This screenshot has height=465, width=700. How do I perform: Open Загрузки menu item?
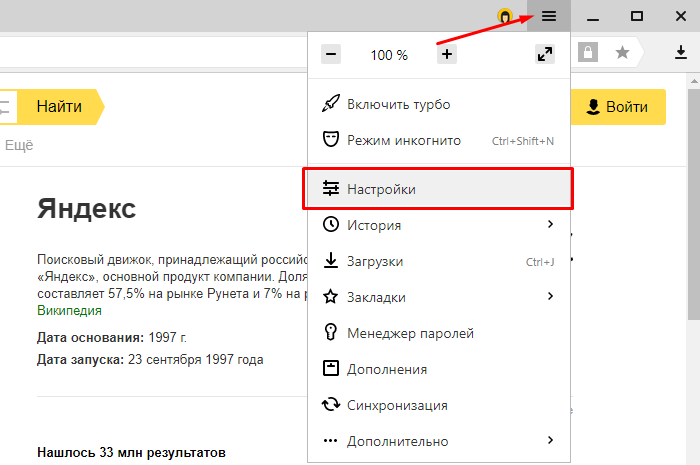click(439, 261)
